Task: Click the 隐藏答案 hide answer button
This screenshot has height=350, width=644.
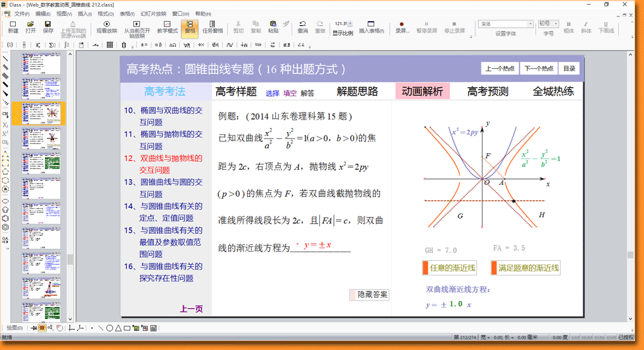Action: click(372, 295)
